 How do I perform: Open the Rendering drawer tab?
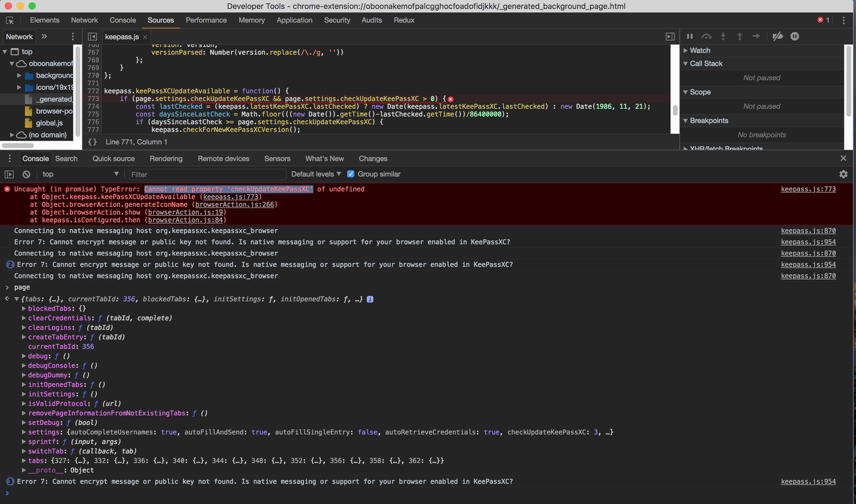pos(166,159)
